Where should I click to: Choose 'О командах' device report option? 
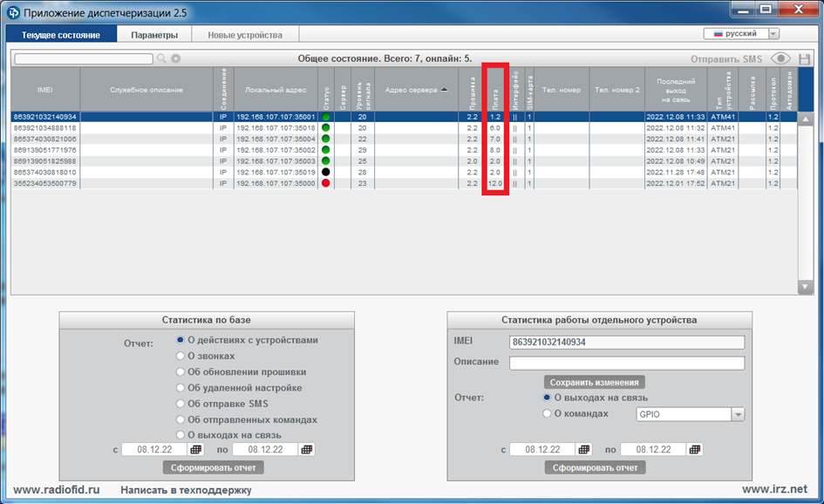pos(548,414)
